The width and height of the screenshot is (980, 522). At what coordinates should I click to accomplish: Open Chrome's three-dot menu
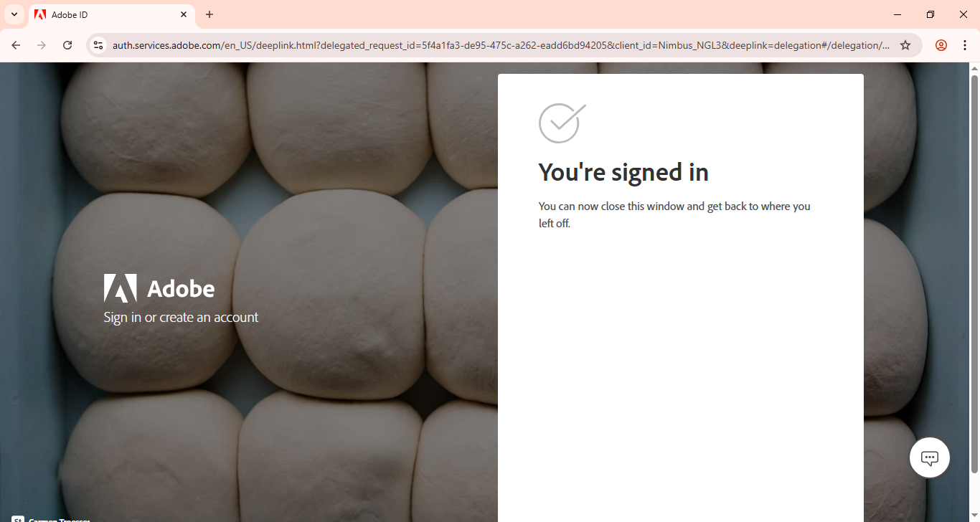(x=965, y=45)
